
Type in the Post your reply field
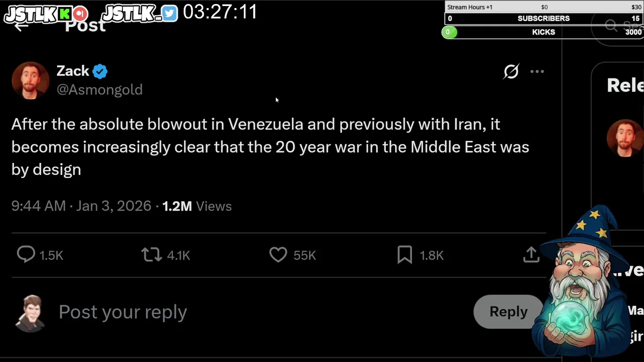pyautogui.click(x=123, y=312)
